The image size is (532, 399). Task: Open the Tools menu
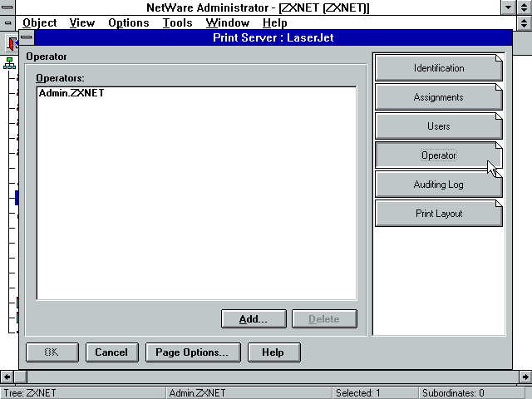pos(177,22)
